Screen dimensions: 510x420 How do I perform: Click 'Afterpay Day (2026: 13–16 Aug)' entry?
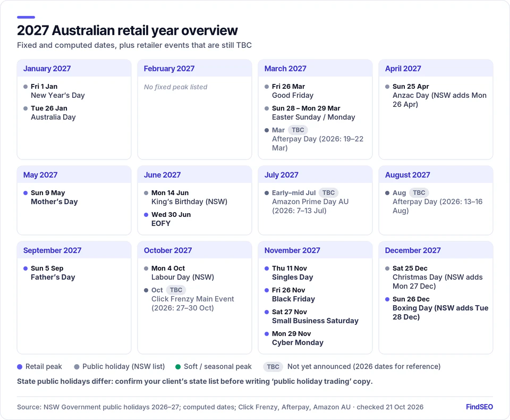437,206
